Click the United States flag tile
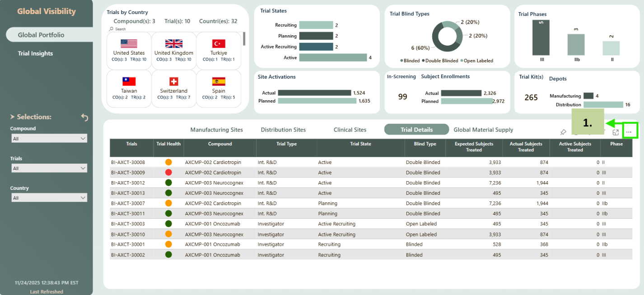Image resolution: width=644 pixels, height=295 pixels. pyautogui.click(x=129, y=50)
